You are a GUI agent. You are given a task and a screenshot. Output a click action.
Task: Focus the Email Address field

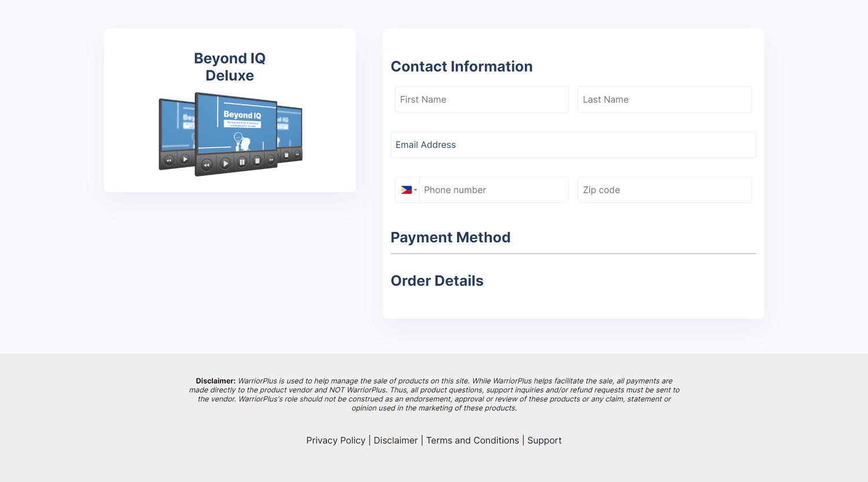[573, 145]
